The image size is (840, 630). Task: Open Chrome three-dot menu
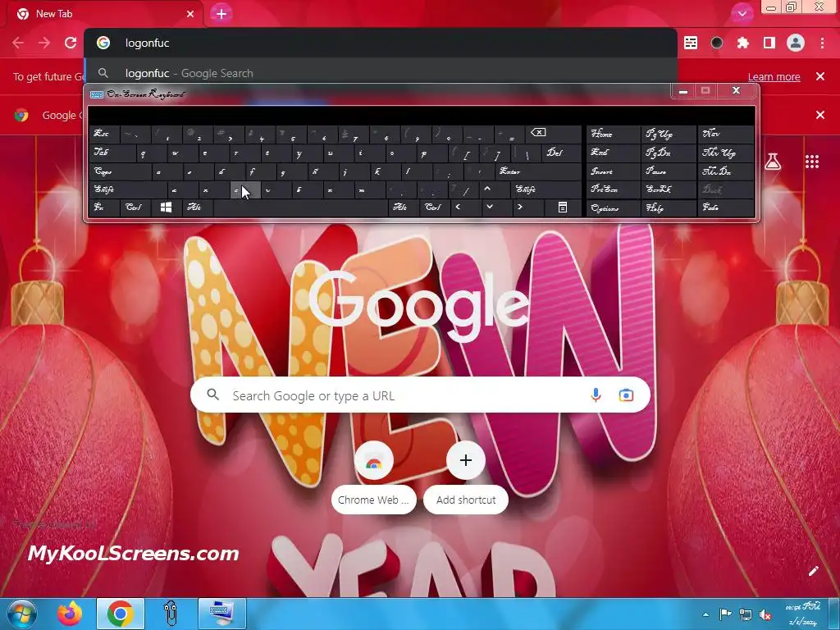coord(822,43)
